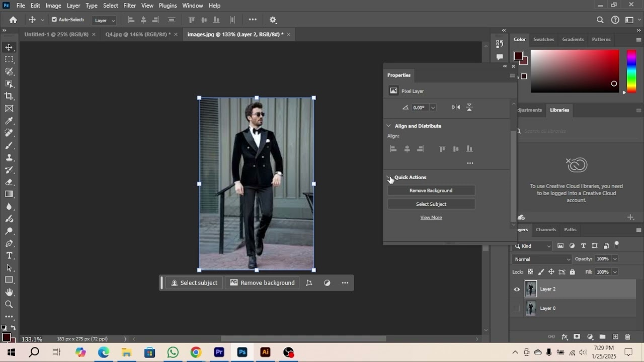The image size is (644, 362).
Task: Click the foreground color swatch in Color panel
Action: tap(518, 56)
